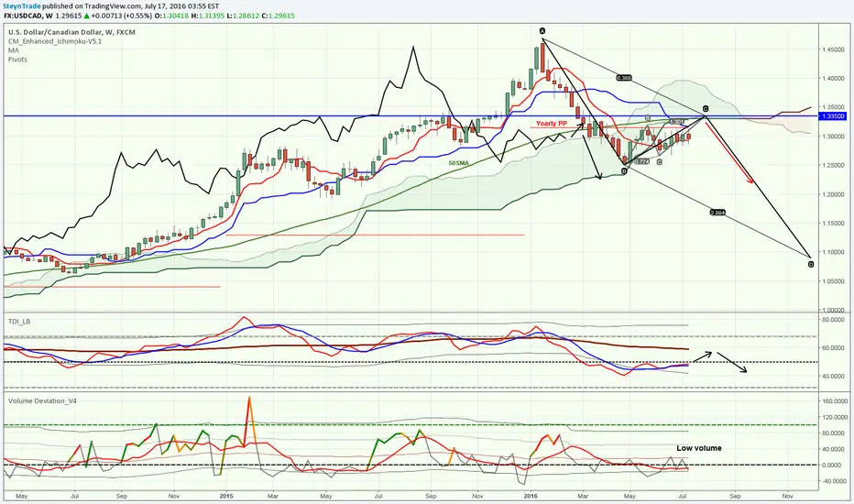854x504 pixels.
Task: Select the CM_Enhanced_Ichimoku-V5.1 indicator label
Action: (x=54, y=41)
